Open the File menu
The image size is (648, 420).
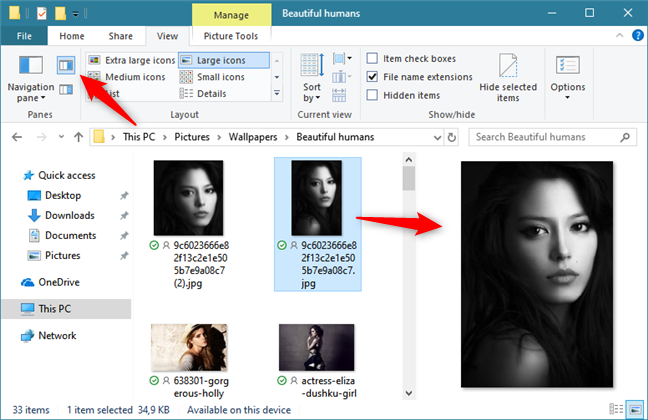click(24, 36)
